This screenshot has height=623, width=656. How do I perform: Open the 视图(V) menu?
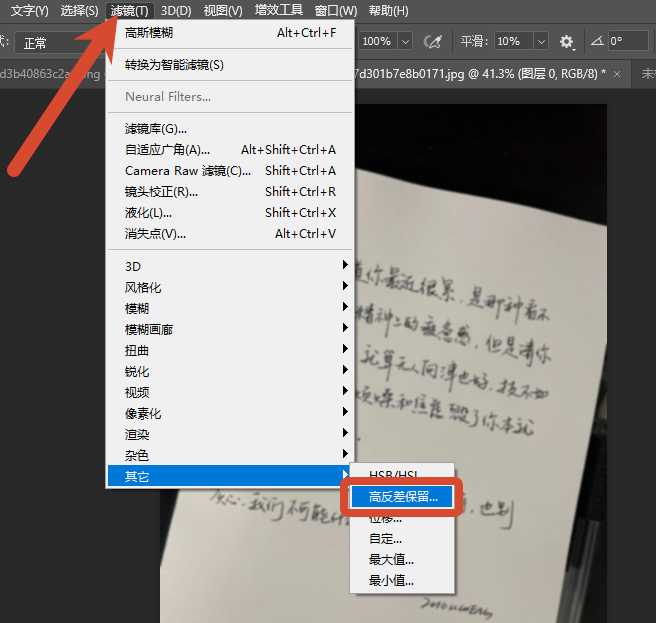click(223, 10)
